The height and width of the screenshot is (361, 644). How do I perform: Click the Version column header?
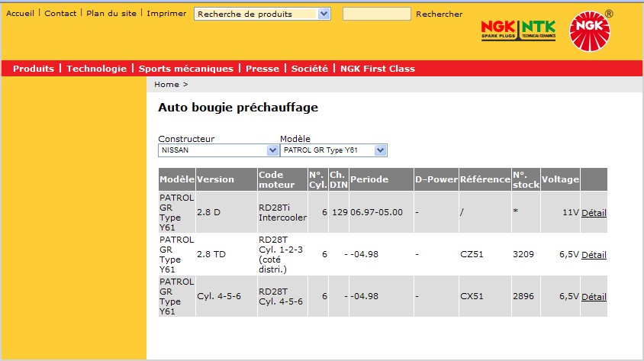[x=227, y=179]
